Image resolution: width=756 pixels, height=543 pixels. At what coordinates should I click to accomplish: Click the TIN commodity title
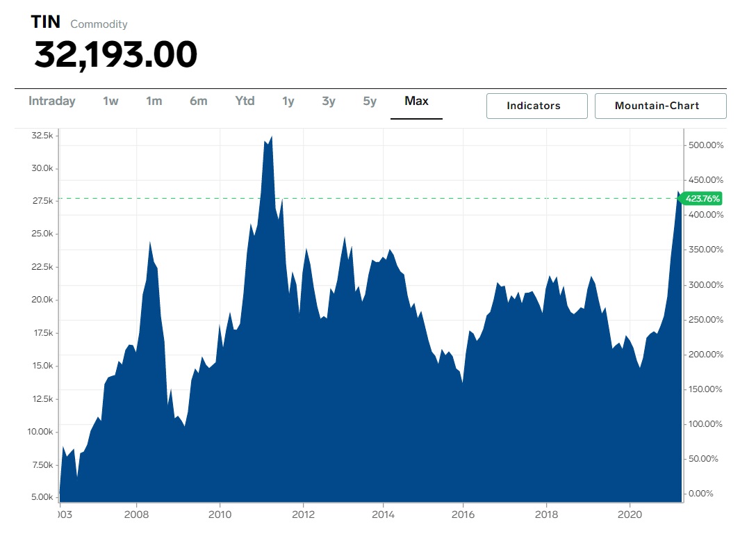(x=46, y=22)
